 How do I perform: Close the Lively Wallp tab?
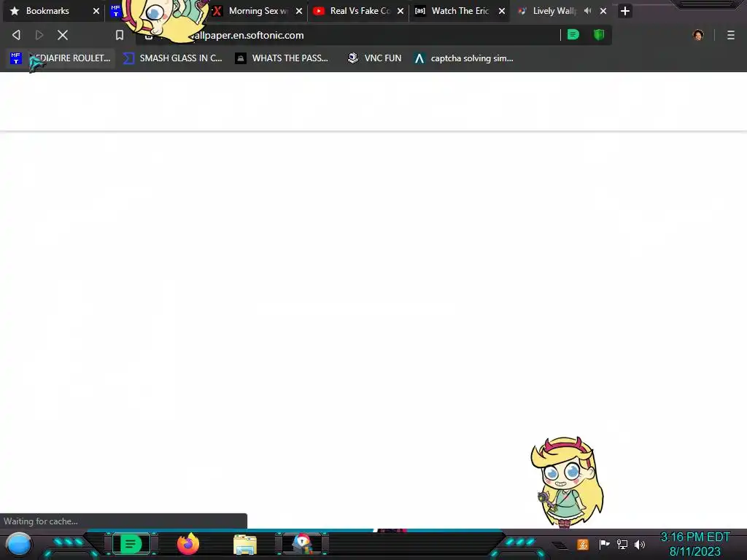(603, 11)
